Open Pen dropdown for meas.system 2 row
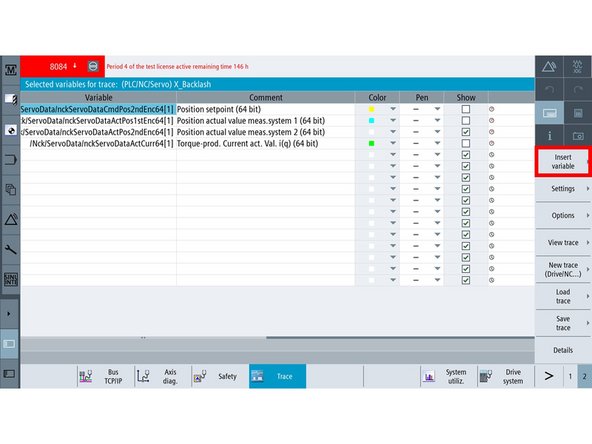Screen dimensions: 592x444 437,132
